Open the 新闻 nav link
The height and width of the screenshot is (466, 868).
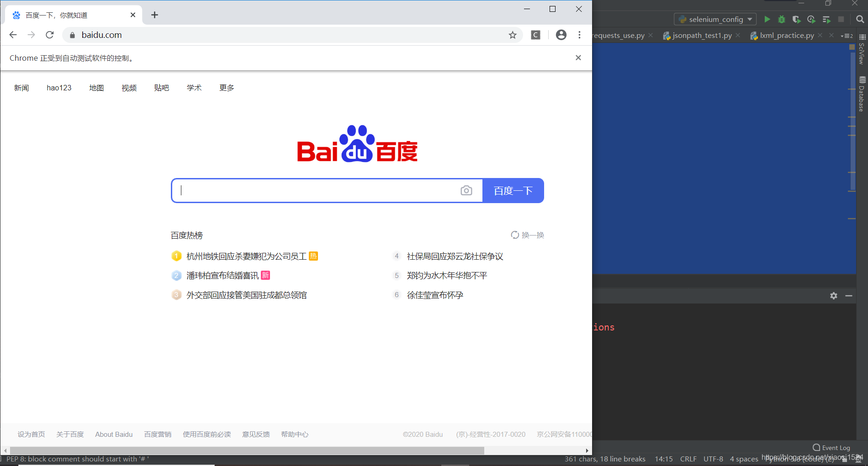(21, 88)
